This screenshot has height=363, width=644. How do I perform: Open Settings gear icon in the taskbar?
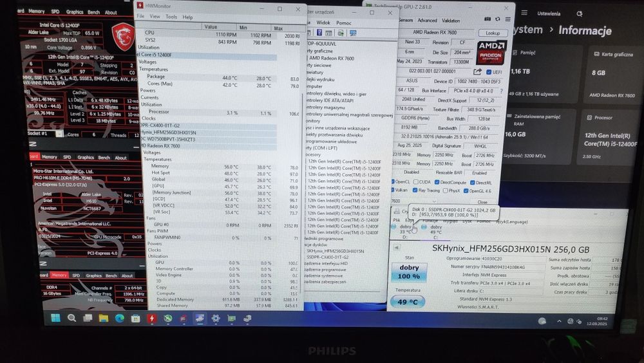click(x=216, y=318)
